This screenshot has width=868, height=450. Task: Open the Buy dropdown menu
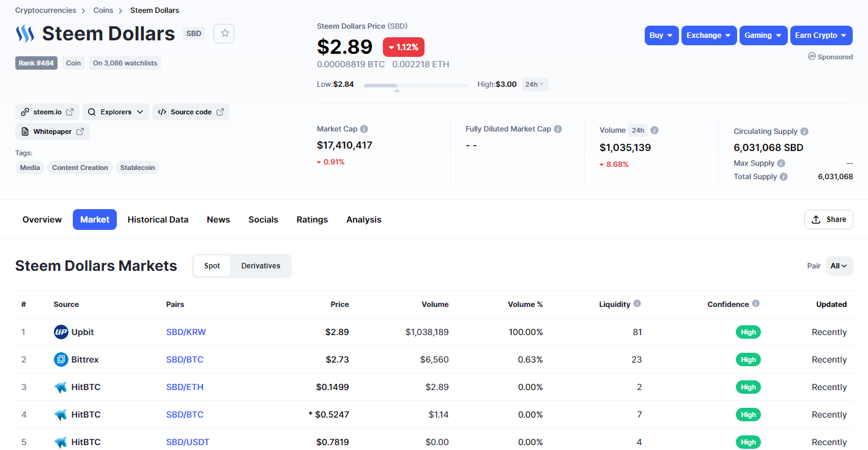coord(662,35)
